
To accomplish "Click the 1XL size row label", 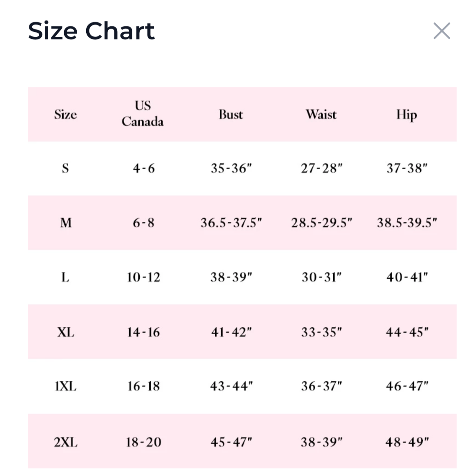I will 66,386.
